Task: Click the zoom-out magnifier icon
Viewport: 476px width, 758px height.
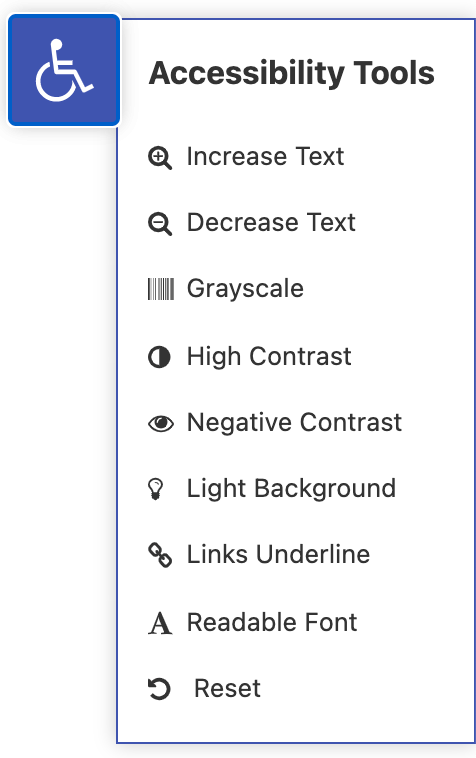Action: [x=159, y=224]
